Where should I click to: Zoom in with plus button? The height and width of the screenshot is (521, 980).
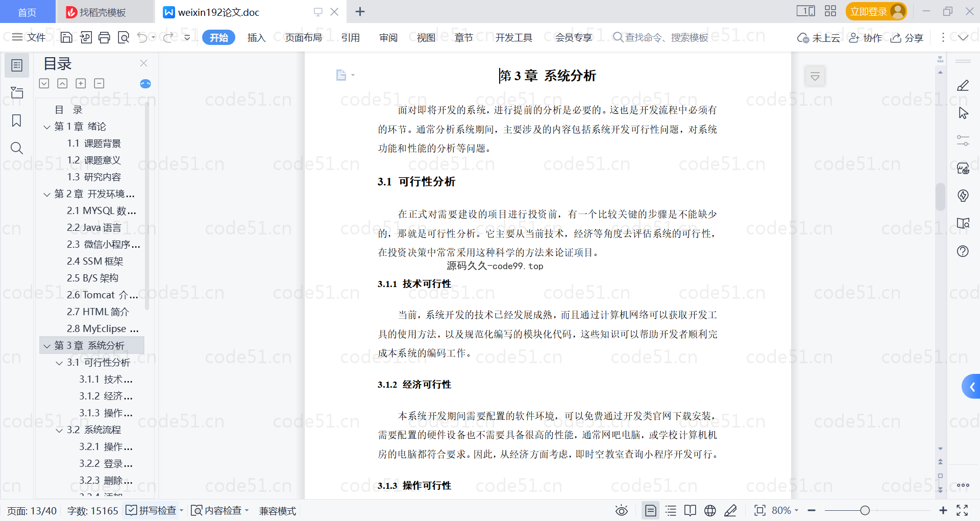(x=943, y=510)
